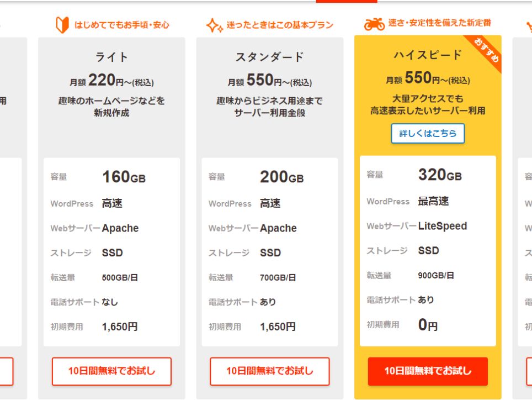Image resolution: width=532 pixels, height=400 pixels.
Task: Click the 200GB capacity value in スタンダード
Action: click(x=281, y=177)
